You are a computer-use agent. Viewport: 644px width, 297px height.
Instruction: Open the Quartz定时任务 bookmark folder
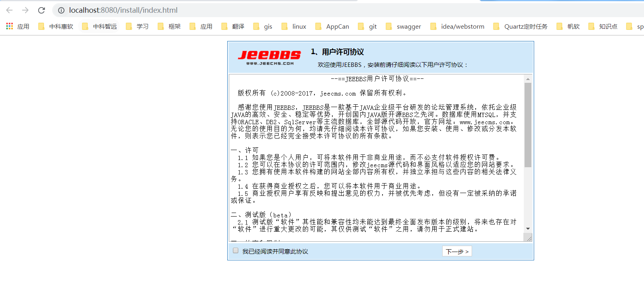tap(521, 26)
